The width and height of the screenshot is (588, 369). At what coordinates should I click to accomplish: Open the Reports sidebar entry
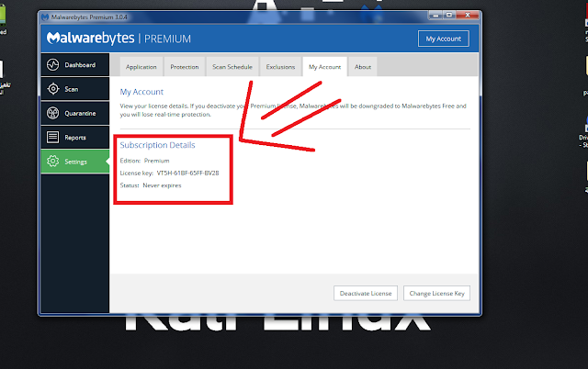(75, 137)
